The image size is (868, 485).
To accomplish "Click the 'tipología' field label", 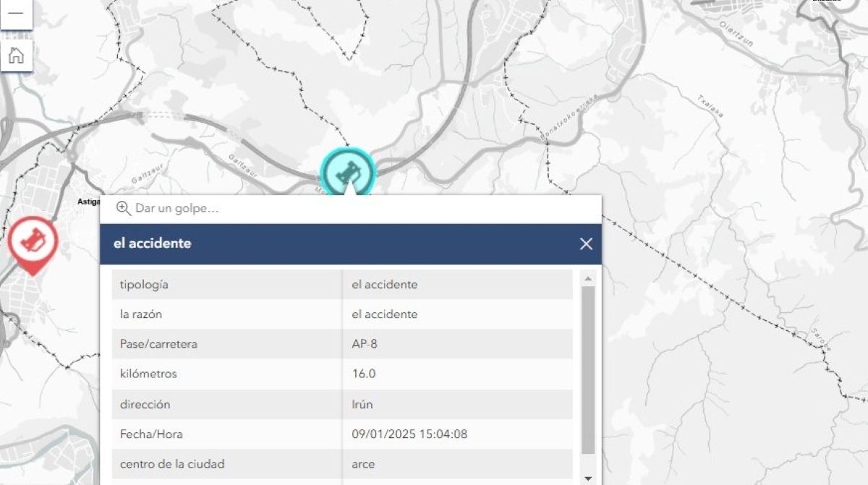I will (x=144, y=285).
